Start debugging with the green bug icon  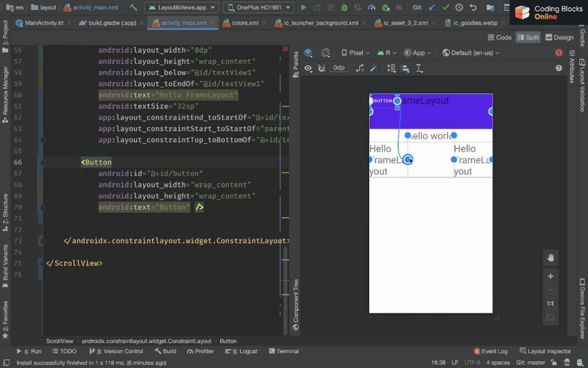tap(344, 7)
